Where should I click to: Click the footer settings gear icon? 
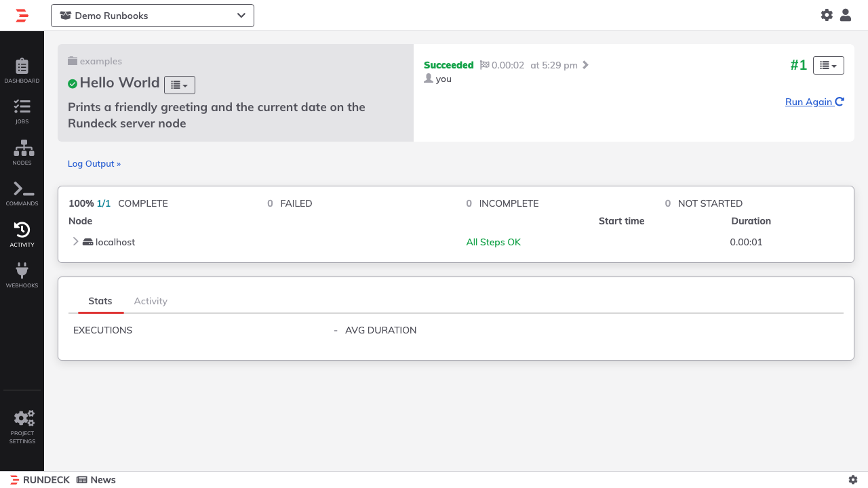pyautogui.click(x=853, y=480)
